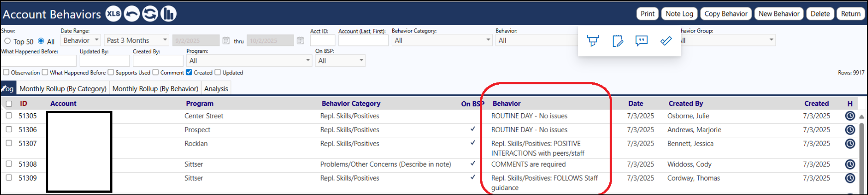Open the bar chart icon in the header

pyautogui.click(x=169, y=13)
